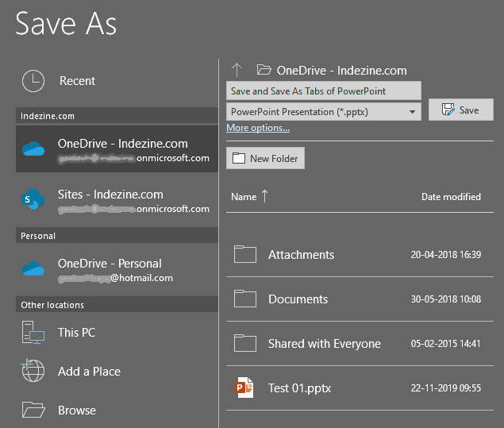Image resolution: width=504 pixels, height=428 pixels.
Task: Click the @hotmail.com account address
Action: click(142, 278)
